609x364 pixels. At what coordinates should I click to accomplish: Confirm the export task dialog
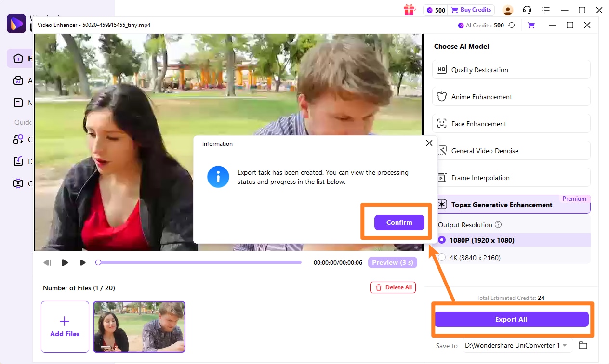(x=399, y=222)
